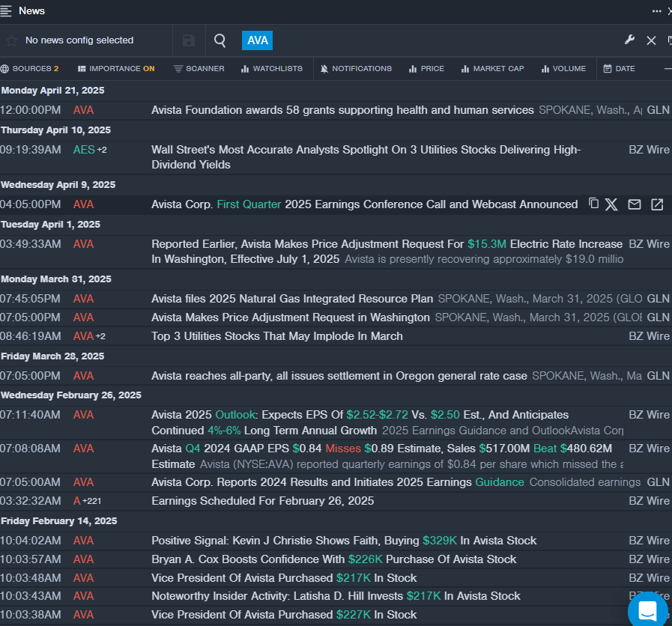Open the News panel menu icon
This screenshot has height=626, width=672.
[5, 11]
